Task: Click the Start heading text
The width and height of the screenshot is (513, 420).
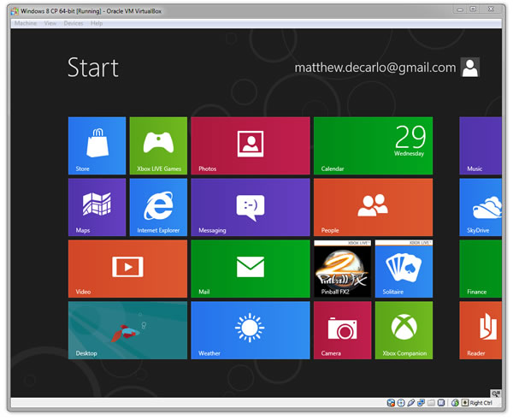Action: point(93,68)
